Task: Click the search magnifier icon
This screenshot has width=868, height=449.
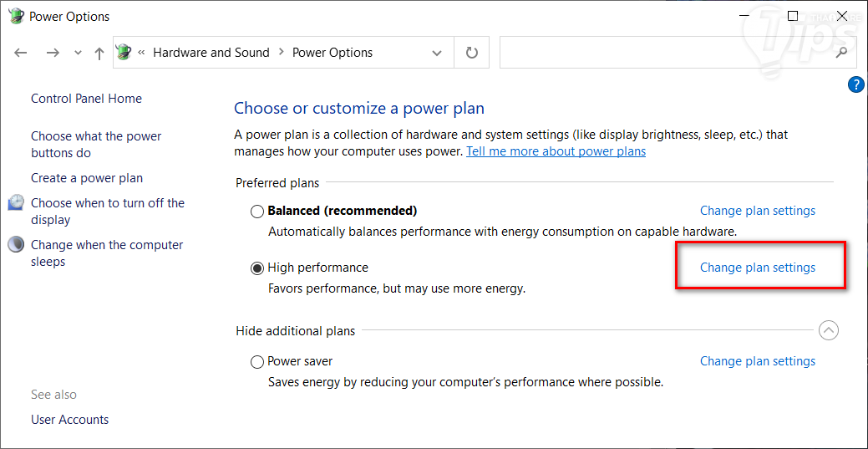Action: 842,53
